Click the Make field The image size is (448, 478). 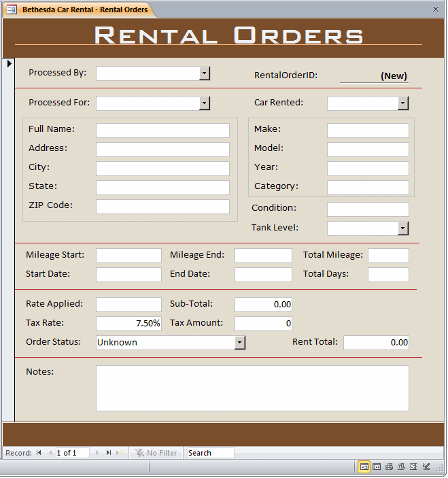(x=368, y=131)
